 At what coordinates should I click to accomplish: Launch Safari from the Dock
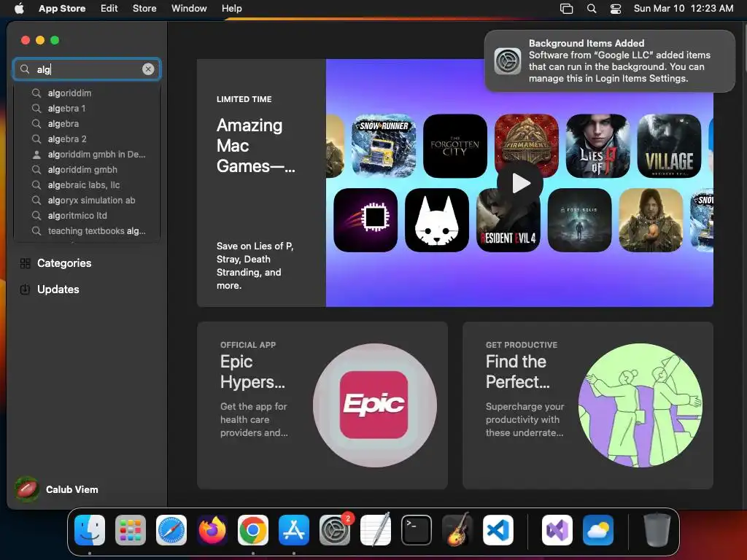171,530
